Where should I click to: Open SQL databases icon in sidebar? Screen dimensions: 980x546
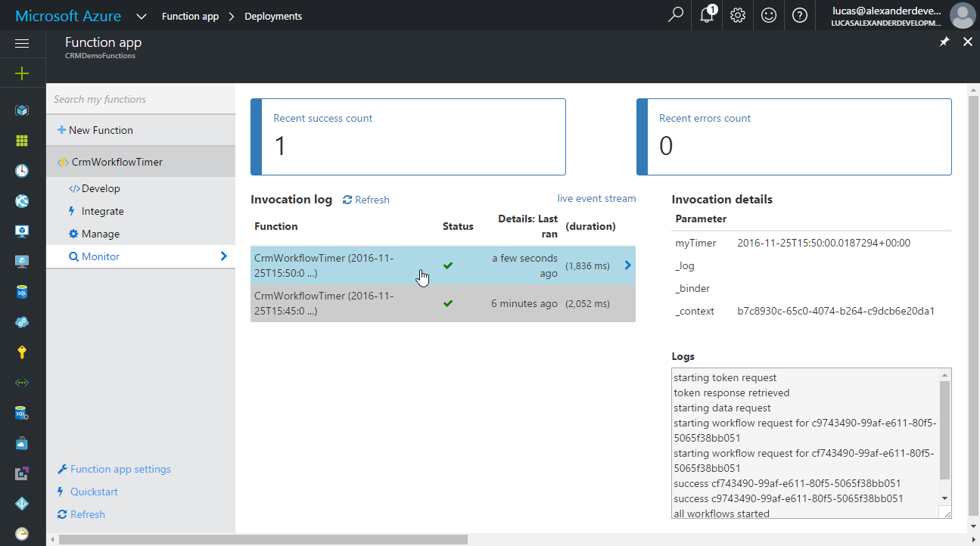[x=22, y=291]
